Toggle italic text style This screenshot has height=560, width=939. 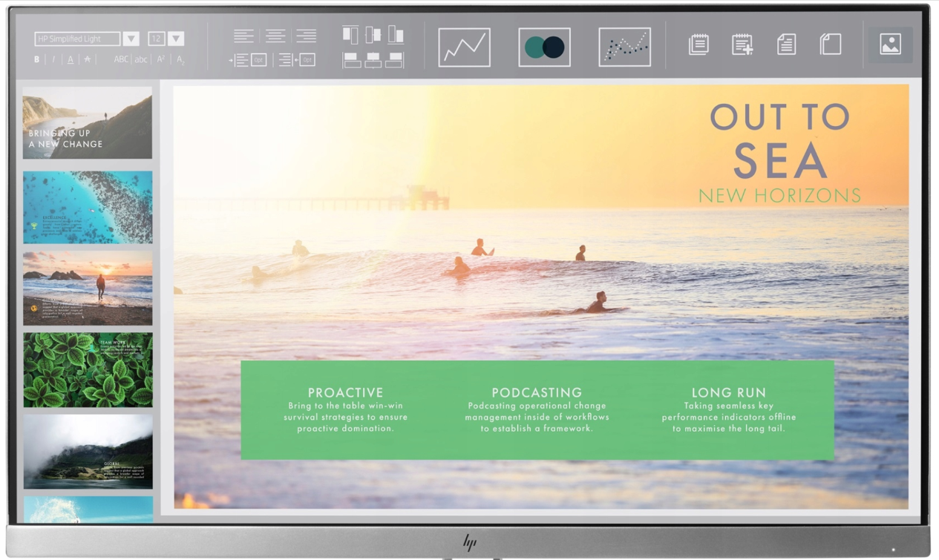pyautogui.click(x=53, y=59)
